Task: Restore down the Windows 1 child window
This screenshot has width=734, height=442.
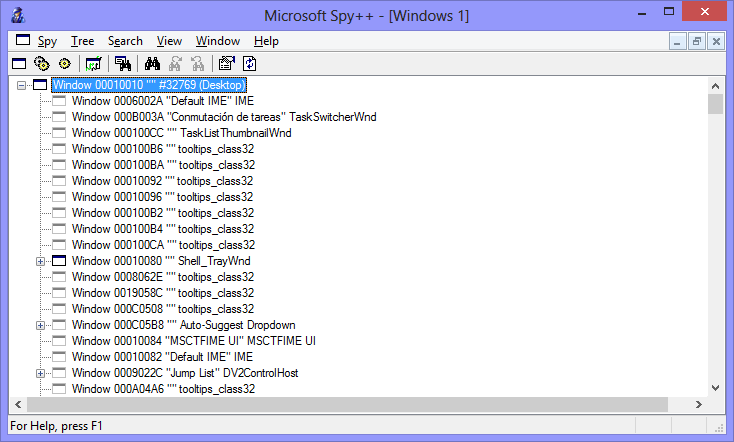Action: pos(697,42)
